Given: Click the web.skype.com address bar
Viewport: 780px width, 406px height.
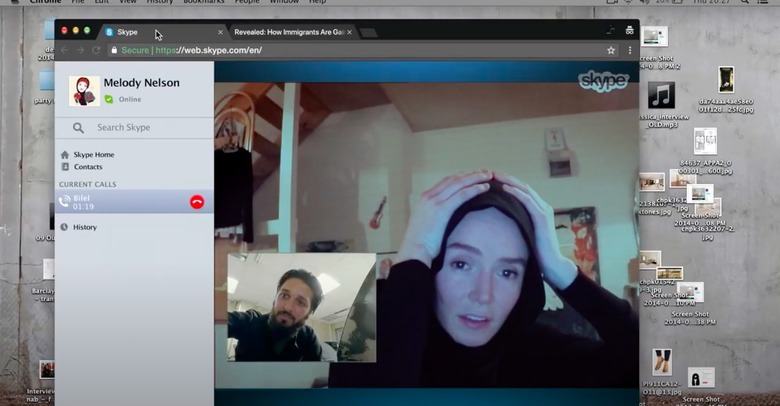Looking at the screenshot, I should (x=361, y=50).
